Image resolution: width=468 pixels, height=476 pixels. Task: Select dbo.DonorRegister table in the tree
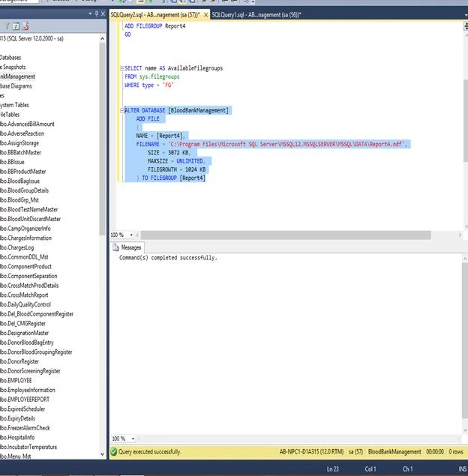click(19, 361)
